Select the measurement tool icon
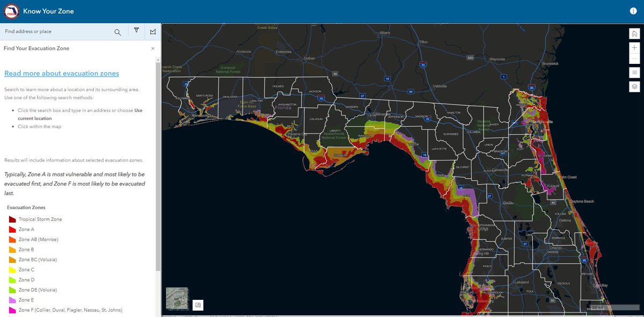The width and height of the screenshot is (644, 317). 152,31
